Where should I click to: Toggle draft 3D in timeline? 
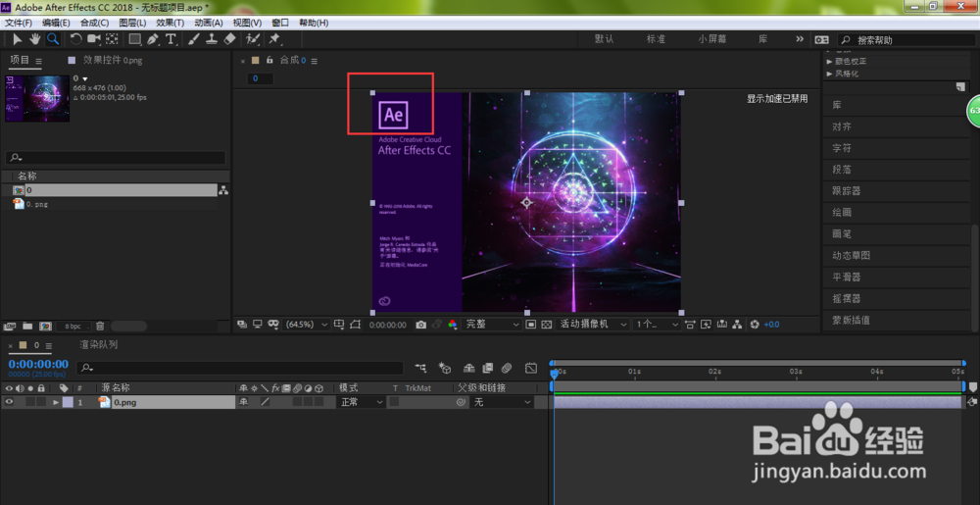[x=445, y=368]
